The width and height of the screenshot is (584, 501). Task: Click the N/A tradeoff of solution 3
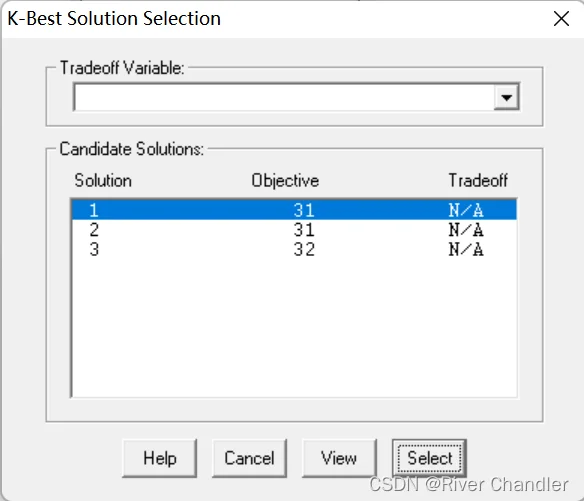click(x=466, y=249)
